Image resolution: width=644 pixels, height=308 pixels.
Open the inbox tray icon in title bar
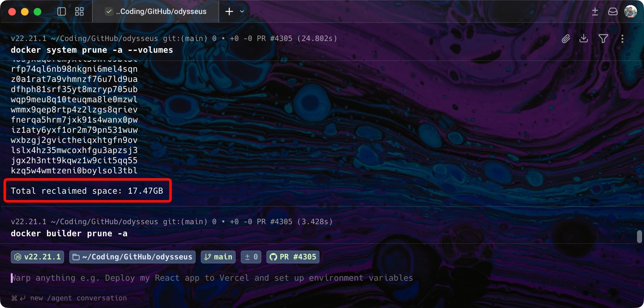pos(613,12)
